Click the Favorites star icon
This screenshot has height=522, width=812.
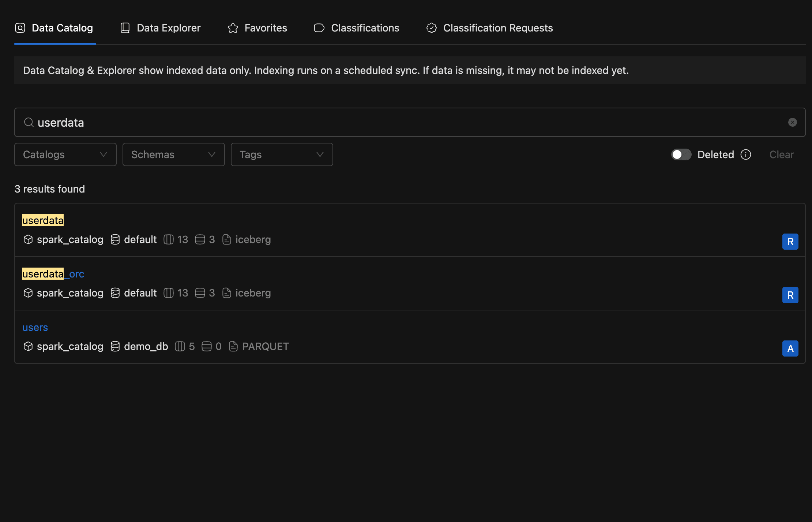tap(232, 27)
